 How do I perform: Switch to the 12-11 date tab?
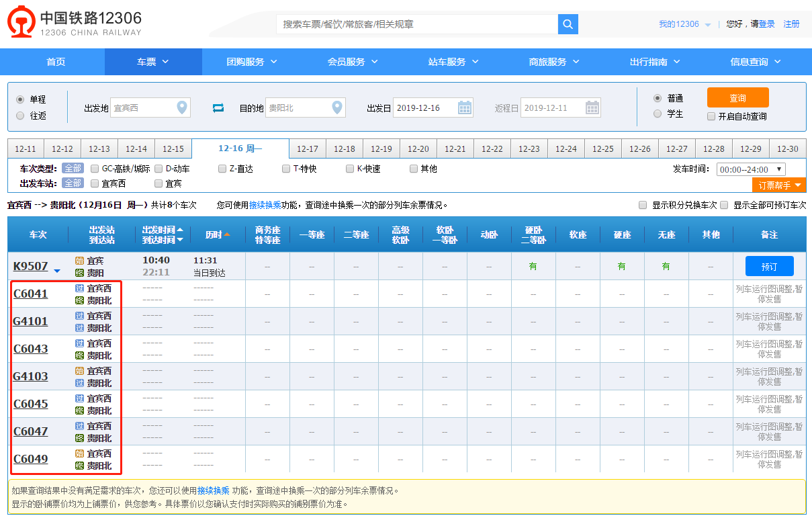[x=26, y=149]
